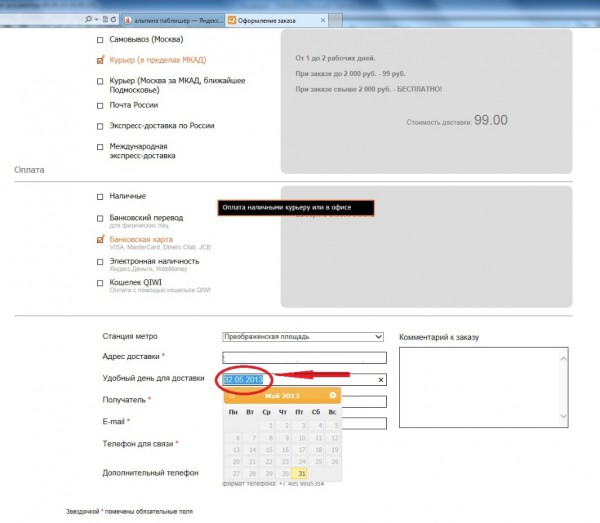Click the 99.00 delivery cost value
Image resolution: width=600 pixels, height=523 pixels.
point(491,120)
